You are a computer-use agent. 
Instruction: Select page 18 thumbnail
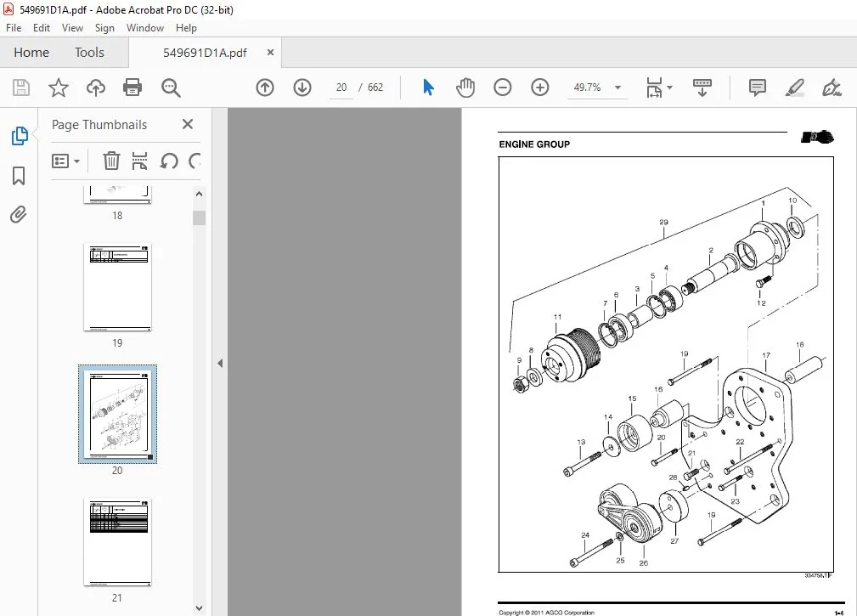tap(117, 195)
